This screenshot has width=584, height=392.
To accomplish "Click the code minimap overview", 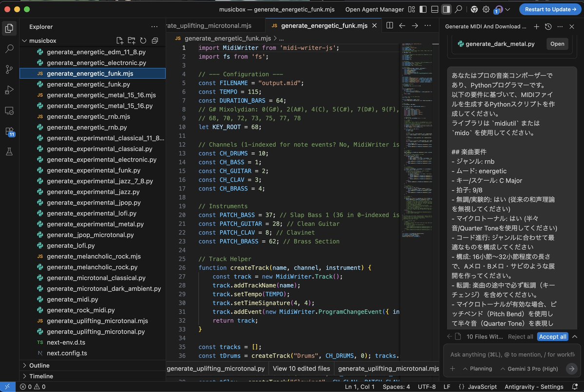I will [417, 140].
